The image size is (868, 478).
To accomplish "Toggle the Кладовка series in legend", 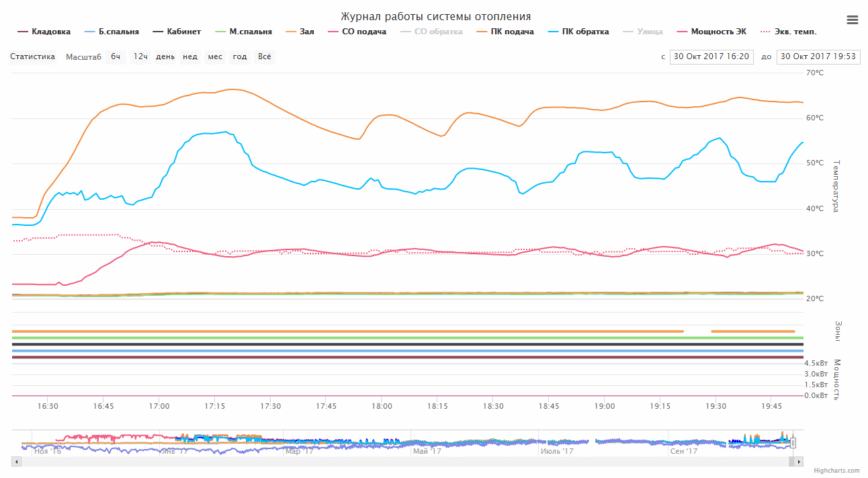I will (44, 32).
